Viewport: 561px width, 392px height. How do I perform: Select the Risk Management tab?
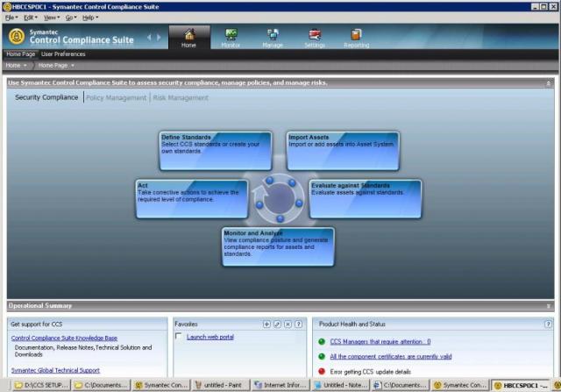[x=181, y=97]
